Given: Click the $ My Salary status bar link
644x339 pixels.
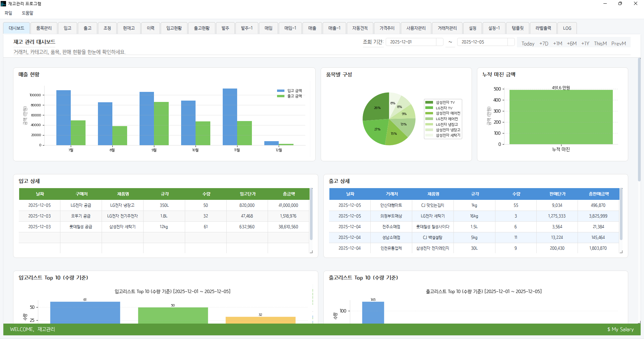Looking at the screenshot, I should point(620,330).
